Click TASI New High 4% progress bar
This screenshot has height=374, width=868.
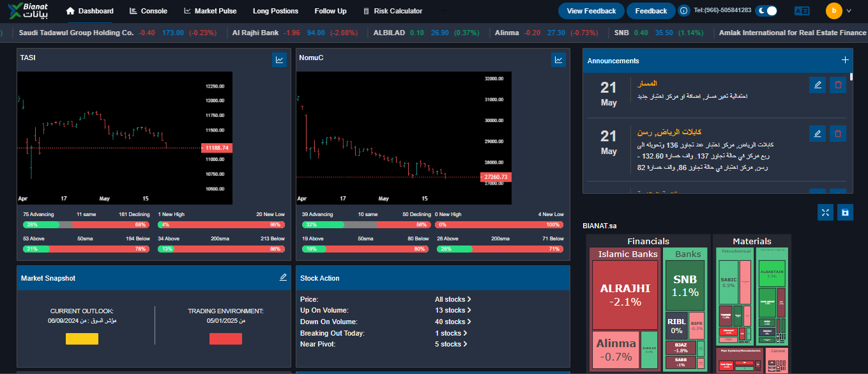221,225
